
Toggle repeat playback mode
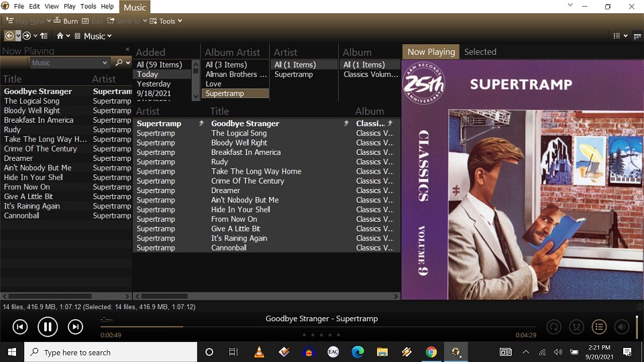[x=554, y=326]
